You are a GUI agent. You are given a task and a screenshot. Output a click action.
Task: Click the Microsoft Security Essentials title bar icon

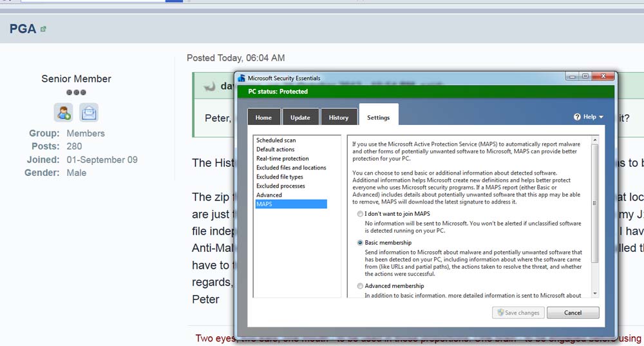tap(241, 78)
